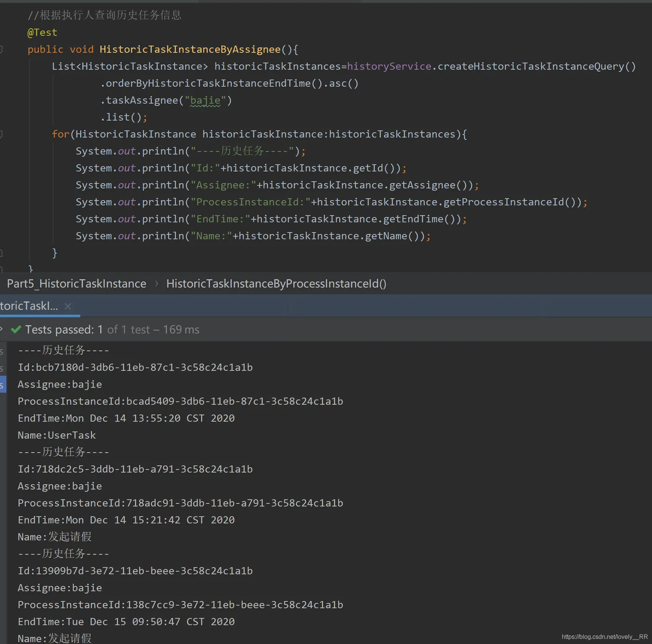Click output ProcessInstanceId:718adc91-3ddb-11eb-a791-3c58c24c1a1b

180,503
